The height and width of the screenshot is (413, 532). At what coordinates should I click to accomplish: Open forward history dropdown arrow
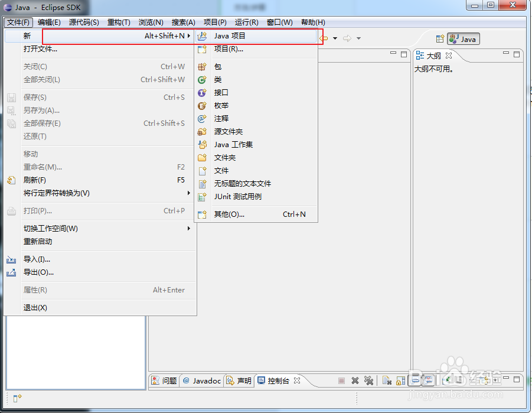tap(358, 38)
